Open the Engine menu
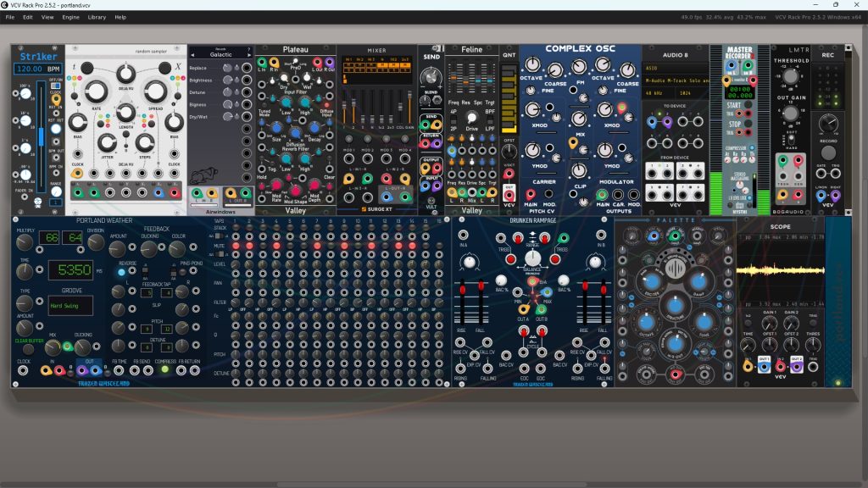868x488 pixels. 71,17
